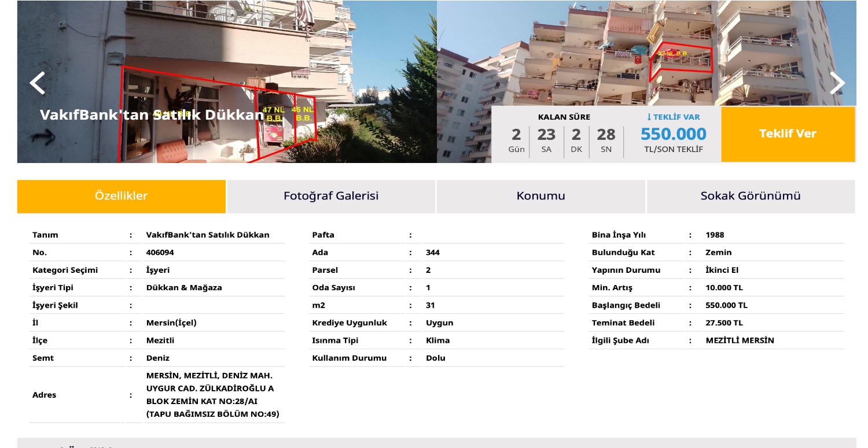Click the previous photo arrow on carousel
Image resolution: width=868 pixels, height=448 pixels.
[x=38, y=83]
